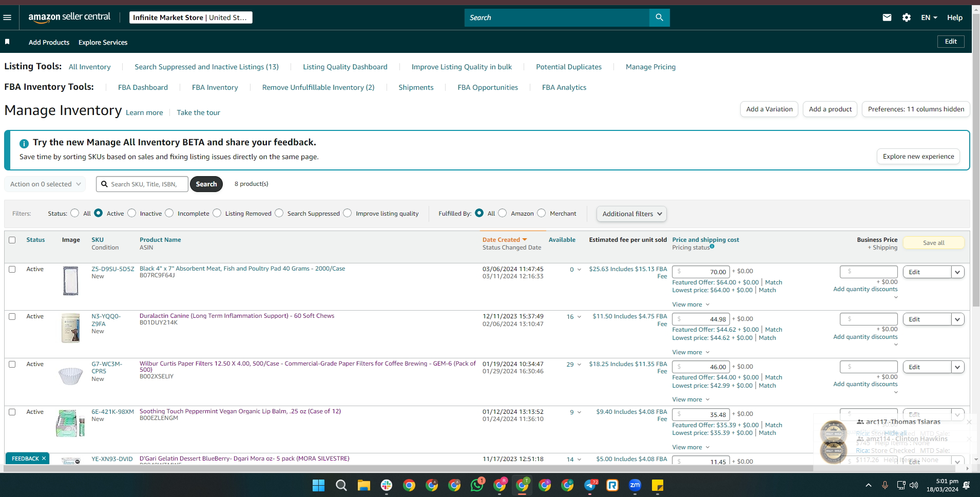
Task: Click the Add a Variation button
Action: [769, 109]
